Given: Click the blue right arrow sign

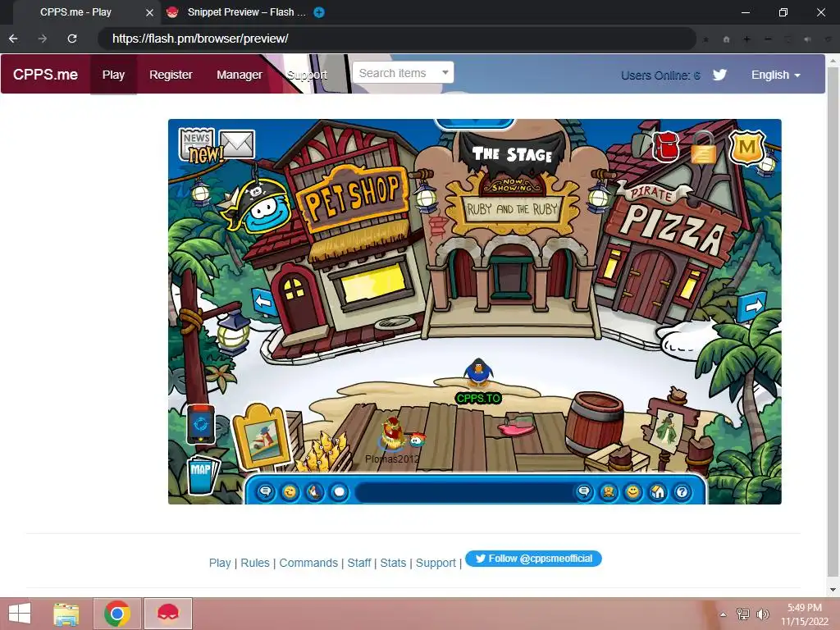Looking at the screenshot, I should click(x=752, y=306).
